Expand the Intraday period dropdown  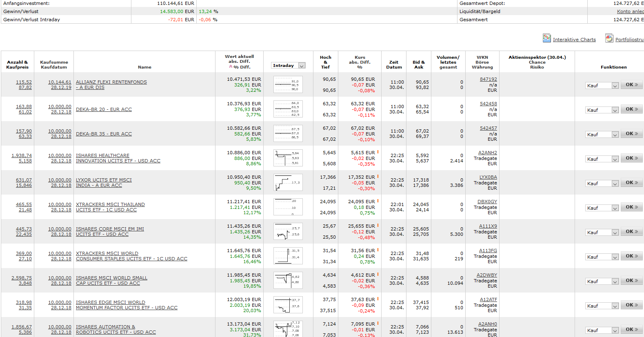click(302, 66)
